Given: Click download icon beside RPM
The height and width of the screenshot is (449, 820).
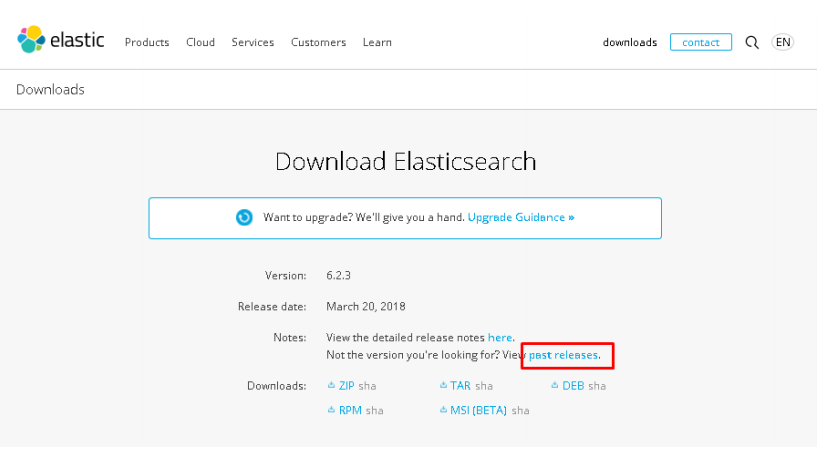Looking at the screenshot, I should pos(331,410).
